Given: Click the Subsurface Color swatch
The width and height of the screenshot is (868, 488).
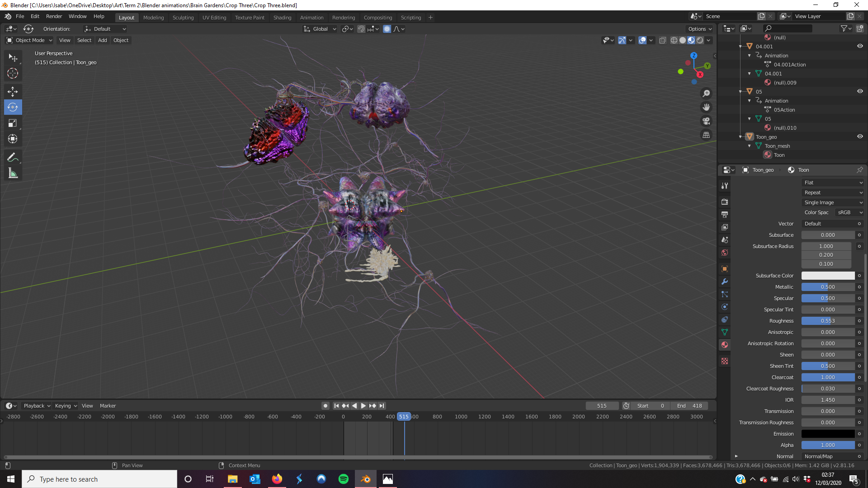Looking at the screenshot, I should pyautogui.click(x=828, y=276).
